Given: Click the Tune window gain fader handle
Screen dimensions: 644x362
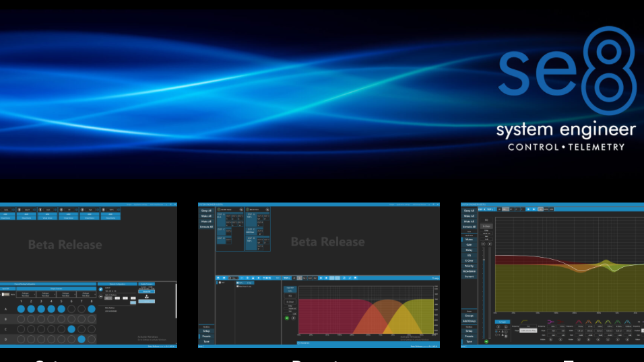Looking at the screenshot, I should point(484,260).
